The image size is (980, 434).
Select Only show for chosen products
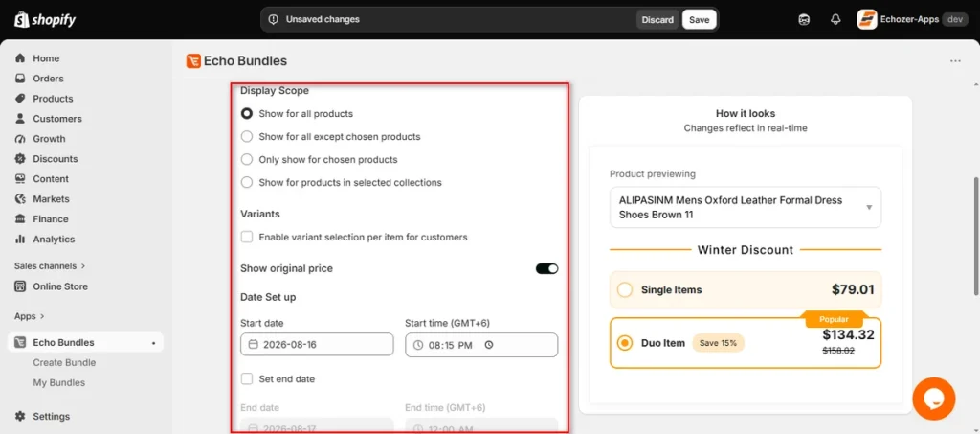[247, 159]
